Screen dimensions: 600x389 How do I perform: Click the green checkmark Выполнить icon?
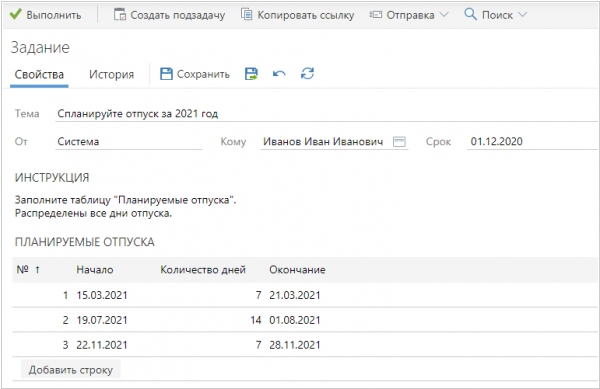click(15, 15)
